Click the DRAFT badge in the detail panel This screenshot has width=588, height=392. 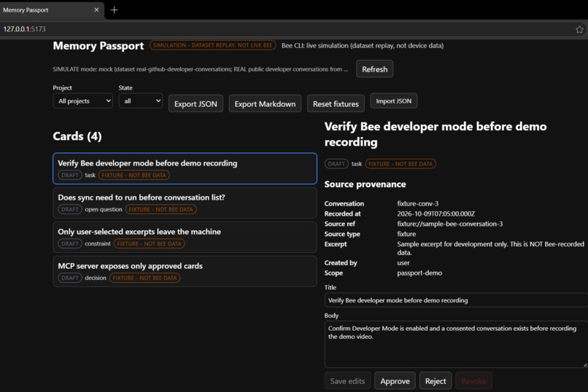(336, 164)
